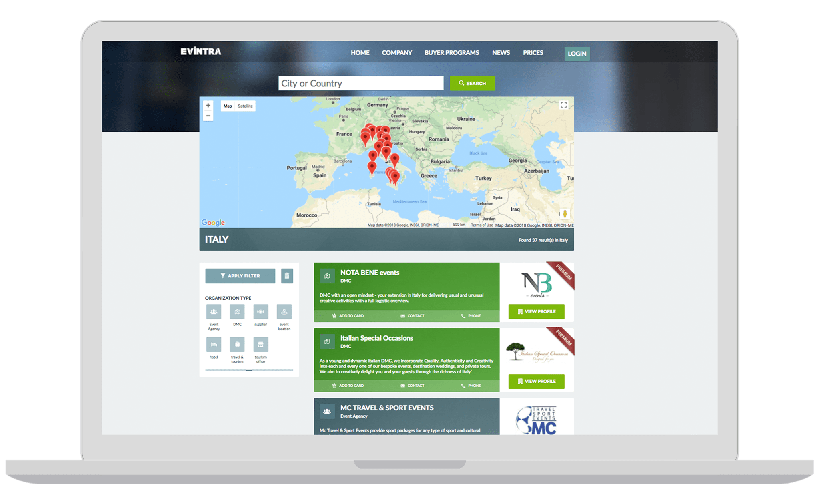View profile of NOTA BENE events
Image resolution: width=819 pixels, height=504 pixels.
pos(536,311)
